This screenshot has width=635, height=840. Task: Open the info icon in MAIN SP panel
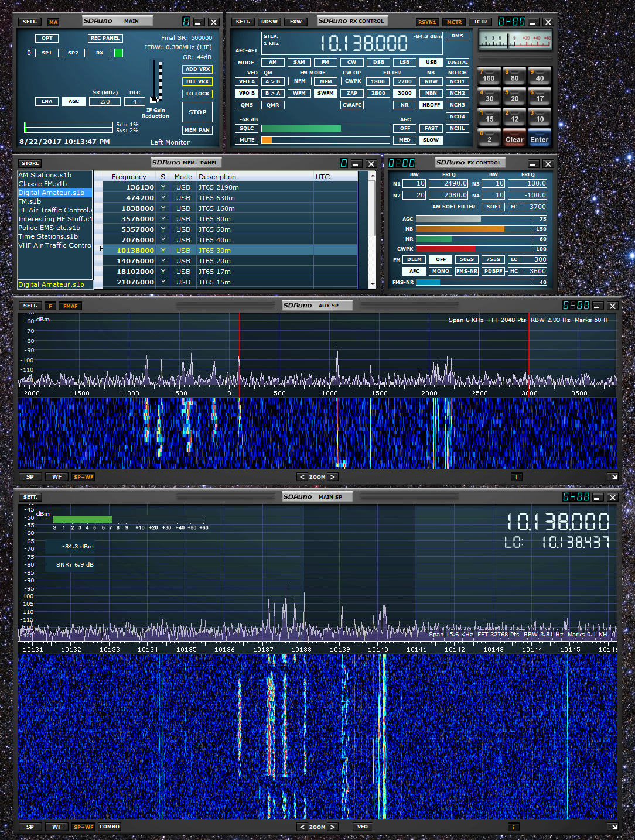513,827
